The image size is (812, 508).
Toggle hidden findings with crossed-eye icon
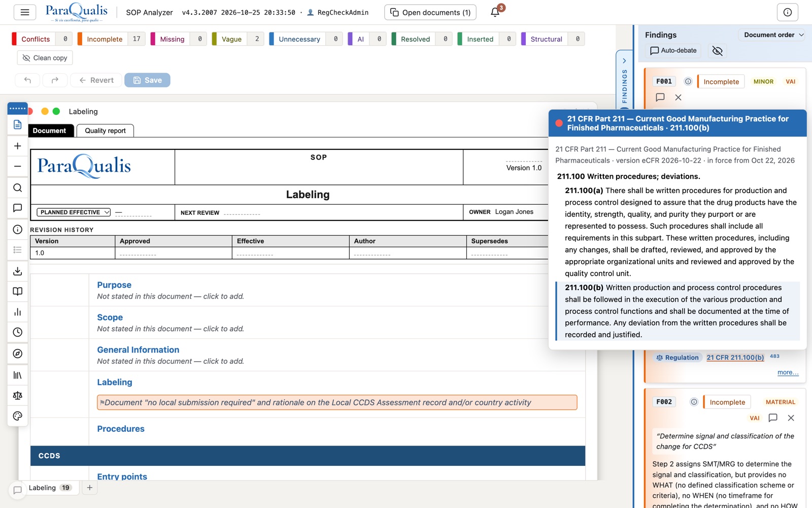(717, 51)
